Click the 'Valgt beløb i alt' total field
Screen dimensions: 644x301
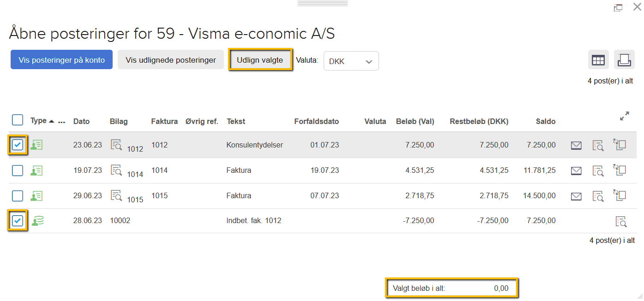(x=451, y=287)
